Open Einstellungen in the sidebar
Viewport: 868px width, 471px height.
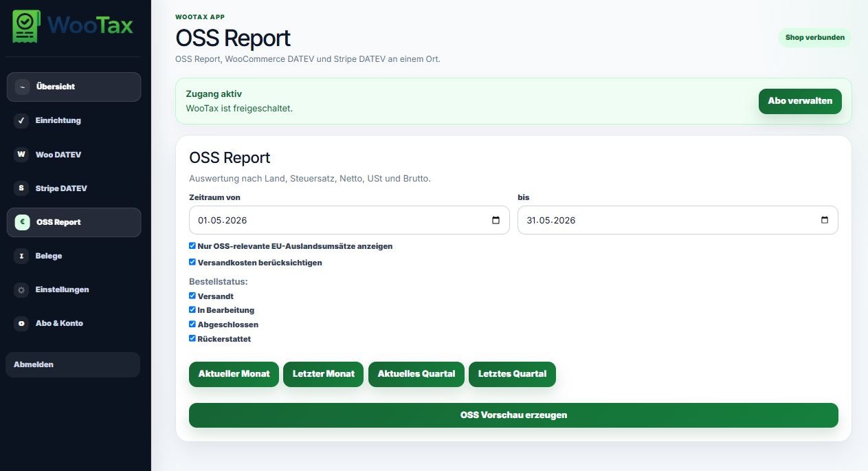coord(74,289)
